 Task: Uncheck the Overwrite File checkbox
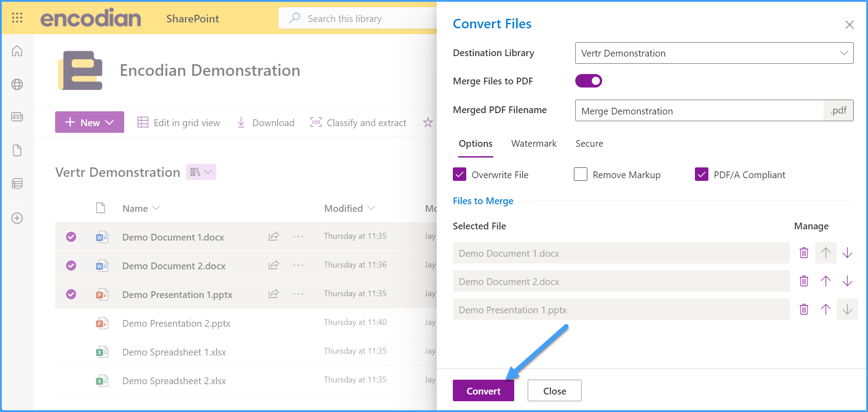pos(460,174)
